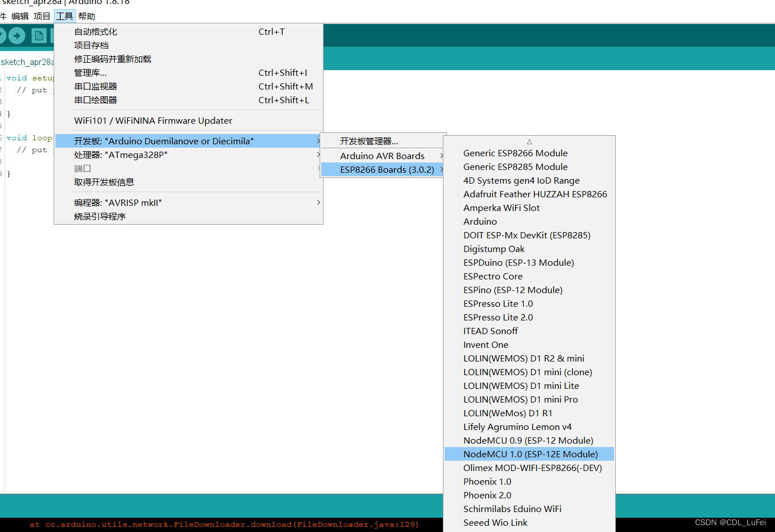Select Invent One board
The image size is (775, 532).
(x=530, y=345)
